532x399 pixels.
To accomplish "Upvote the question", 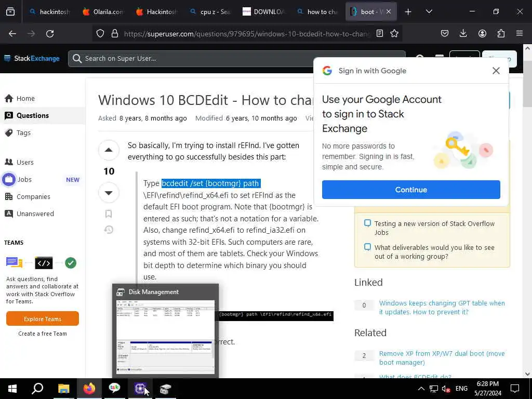I will point(109,150).
